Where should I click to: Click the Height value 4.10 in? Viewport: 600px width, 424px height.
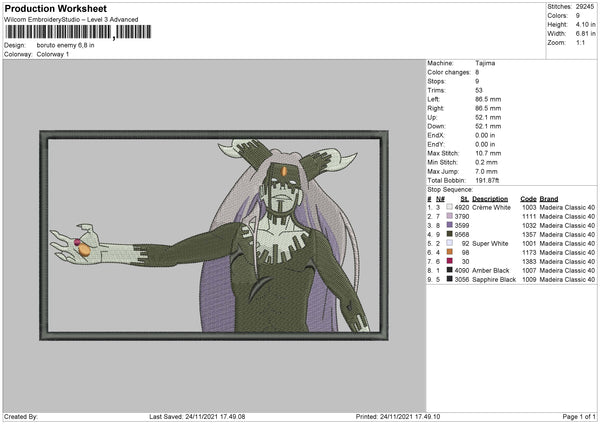[x=585, y=24]
